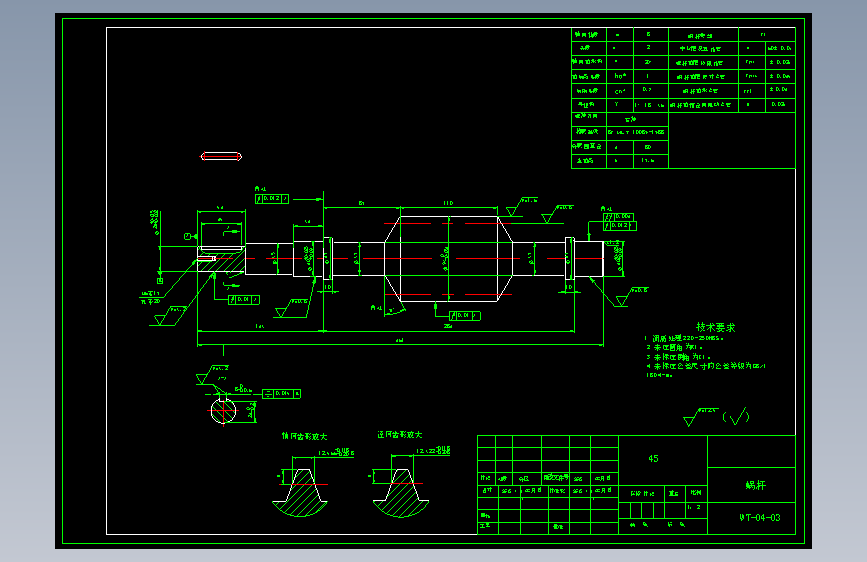The width and height of the screenshot is (867, 562).
Task: Select the circular keyway cross-section view
Action: (x=223, y=411)
